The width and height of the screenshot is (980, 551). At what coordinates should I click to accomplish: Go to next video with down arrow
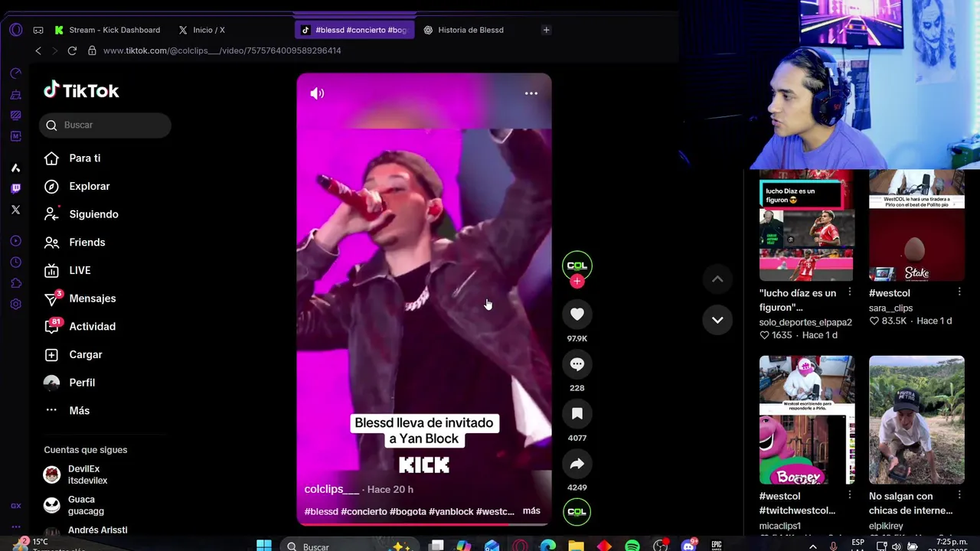[717, 319]
